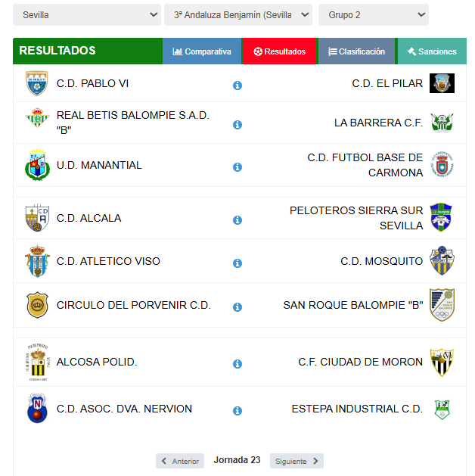
Task: Expand the Grupo 2 dropdown
Action: click(x=374, y=15)
